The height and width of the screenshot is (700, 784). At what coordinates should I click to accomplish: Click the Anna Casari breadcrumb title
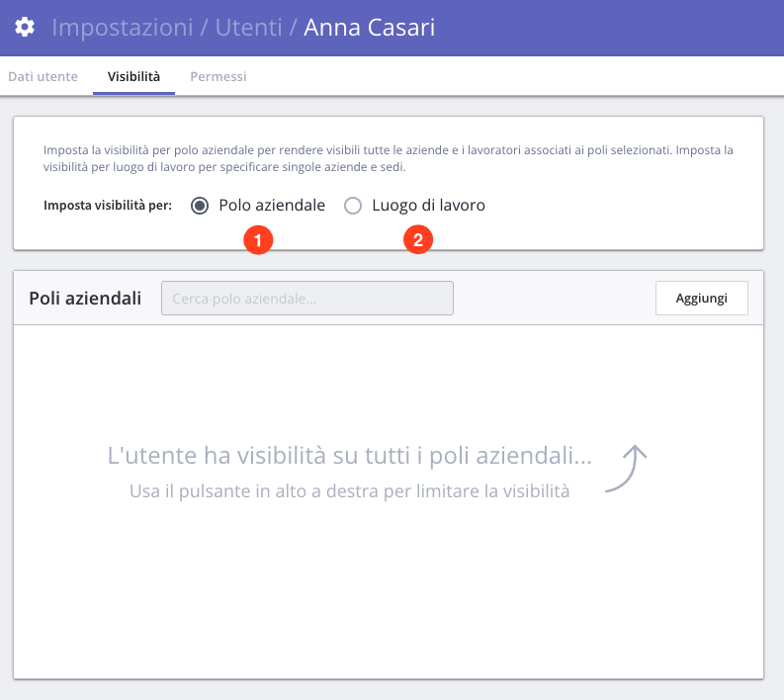(x=369, y=28)
